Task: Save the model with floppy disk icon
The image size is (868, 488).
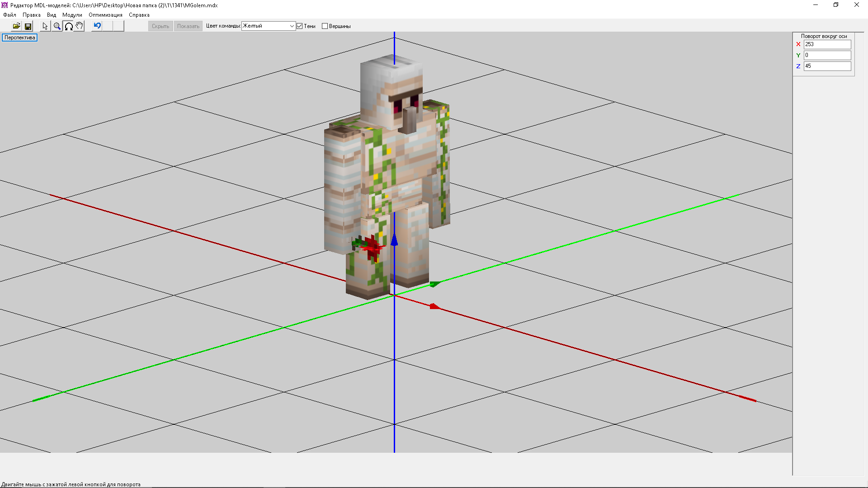Action: 28,26
